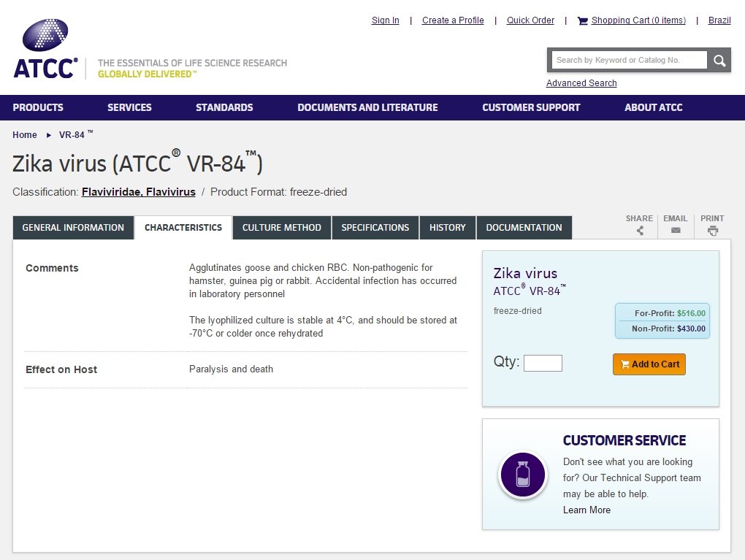Open the Products menu

(38, 107)
